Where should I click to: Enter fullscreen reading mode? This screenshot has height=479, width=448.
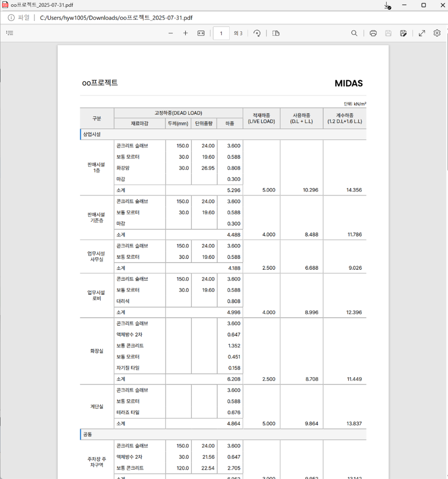[x=422, y=33]
